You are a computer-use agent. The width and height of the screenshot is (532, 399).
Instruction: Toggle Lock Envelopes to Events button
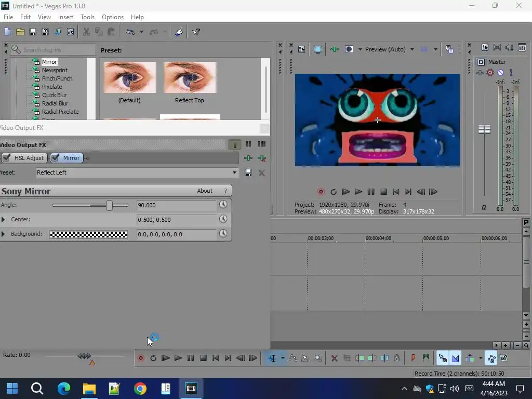491,358
